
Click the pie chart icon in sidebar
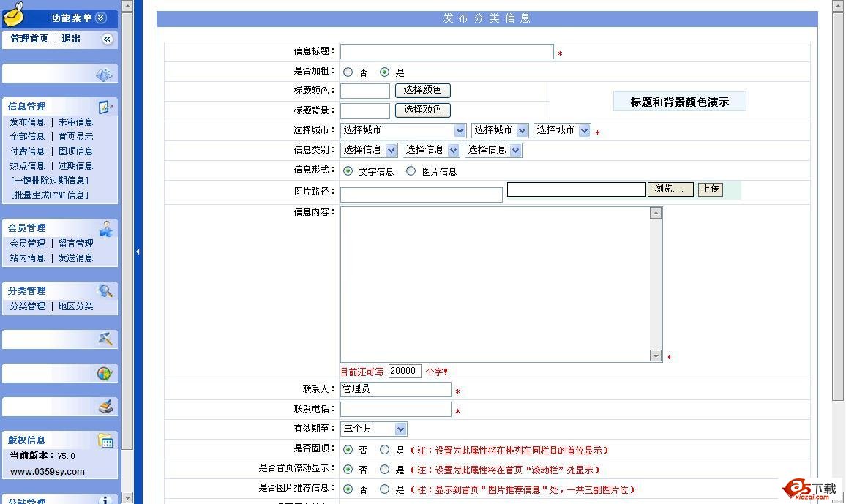point(105,374)
